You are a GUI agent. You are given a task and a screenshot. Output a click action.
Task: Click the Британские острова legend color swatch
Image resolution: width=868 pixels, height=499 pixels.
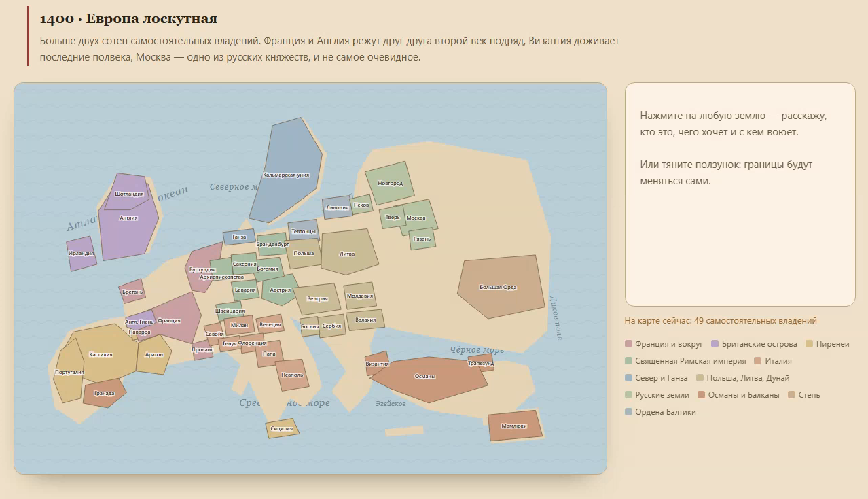pos(715,344)
